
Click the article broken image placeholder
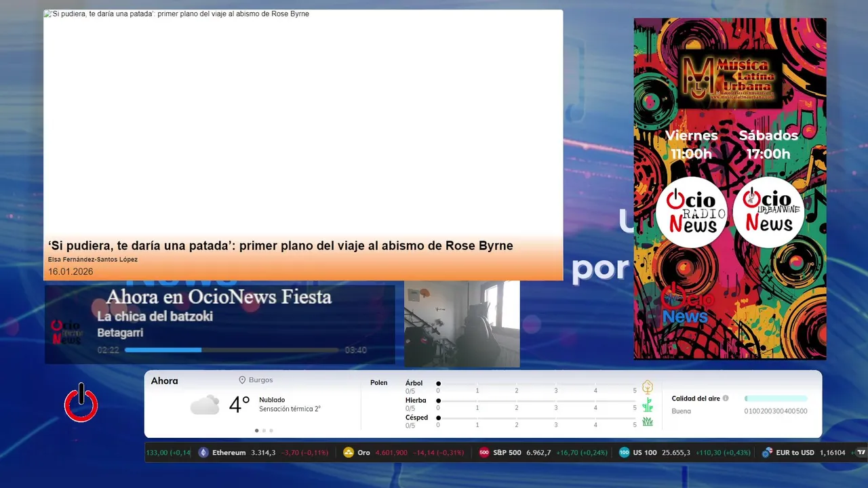click(x=46, y=14)
